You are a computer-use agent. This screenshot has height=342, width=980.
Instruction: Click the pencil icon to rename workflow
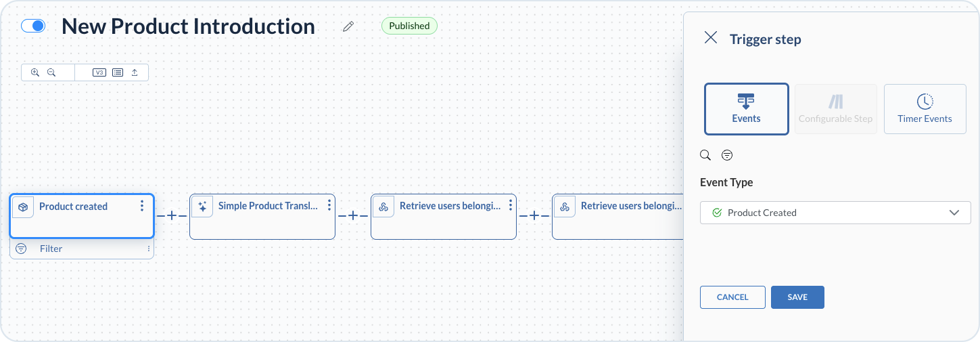tap(348, 26)
